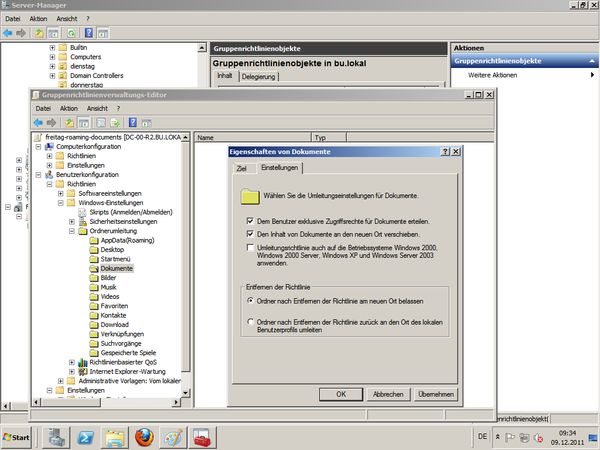Click the Refresh icon in Server-Manager toolbar
This screenshot has height=450, width=600.
pyautogui.click(x=71, y=33)
